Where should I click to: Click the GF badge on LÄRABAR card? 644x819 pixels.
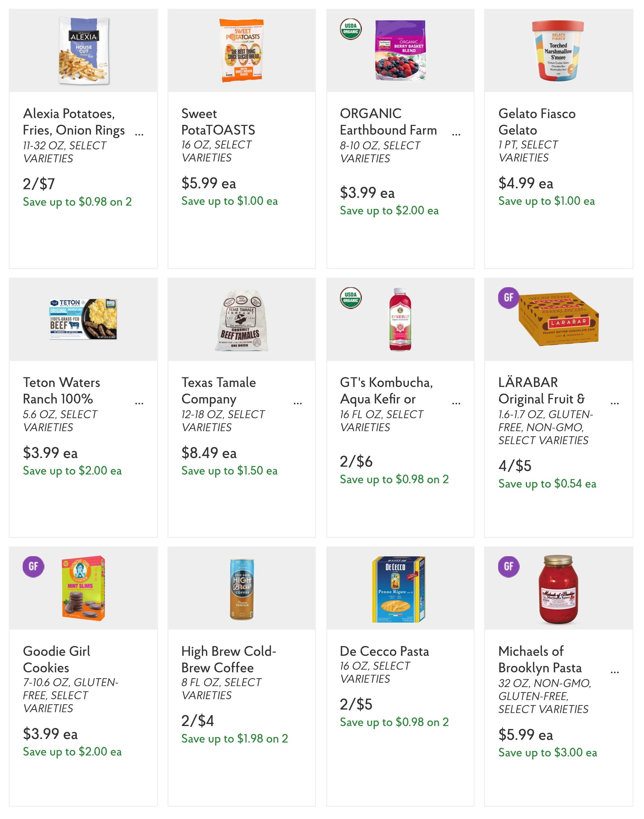tap(509, 298)
